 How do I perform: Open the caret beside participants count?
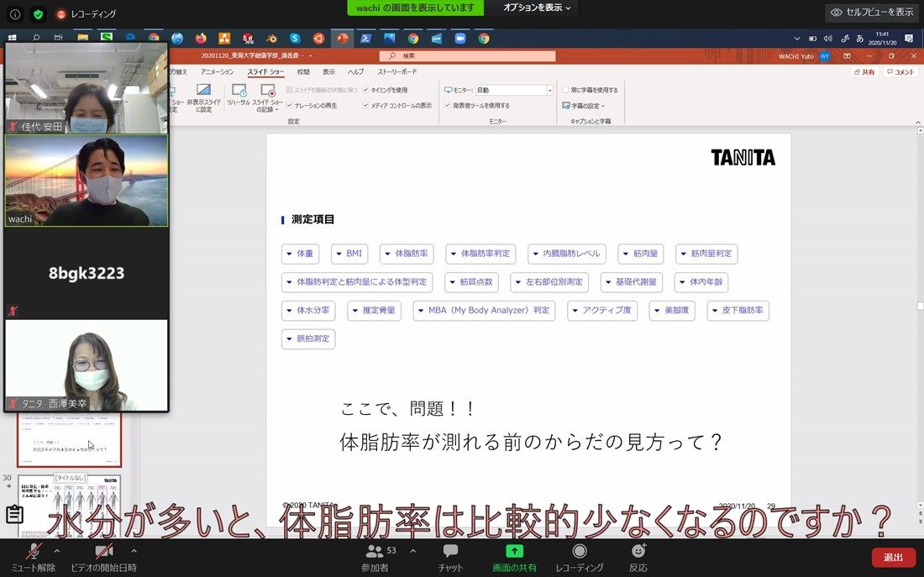[x=412, y=552]
